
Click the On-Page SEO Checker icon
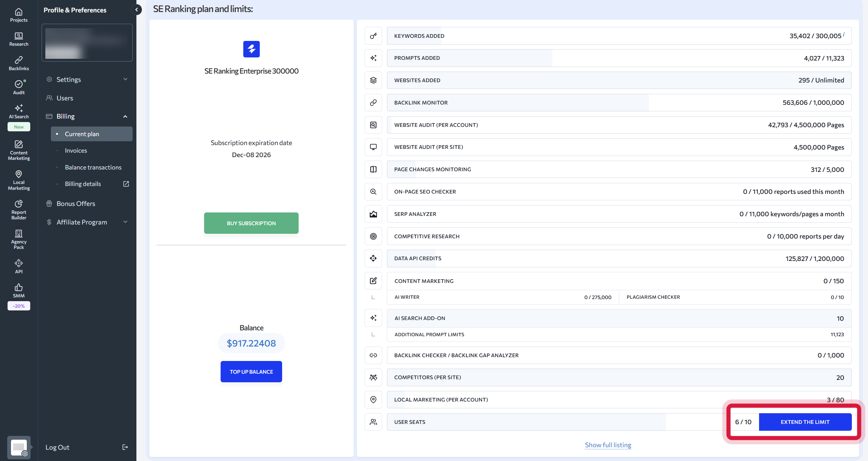373,191
